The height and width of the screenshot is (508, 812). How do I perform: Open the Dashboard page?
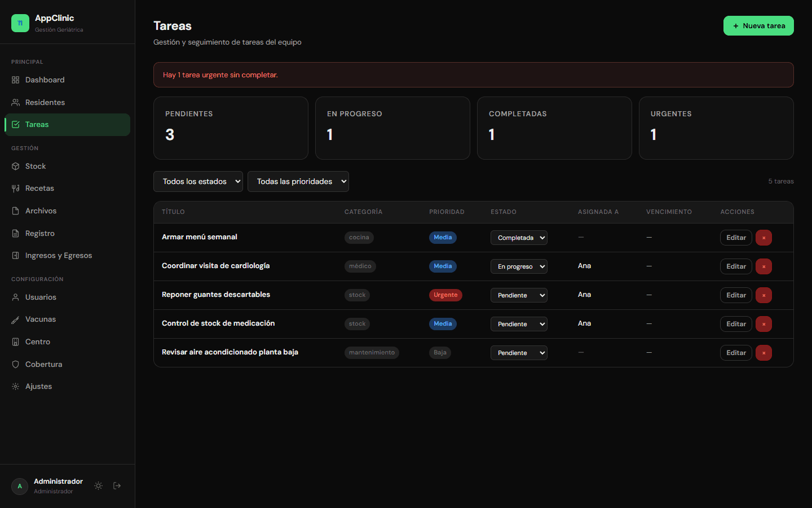coord(67,80)
